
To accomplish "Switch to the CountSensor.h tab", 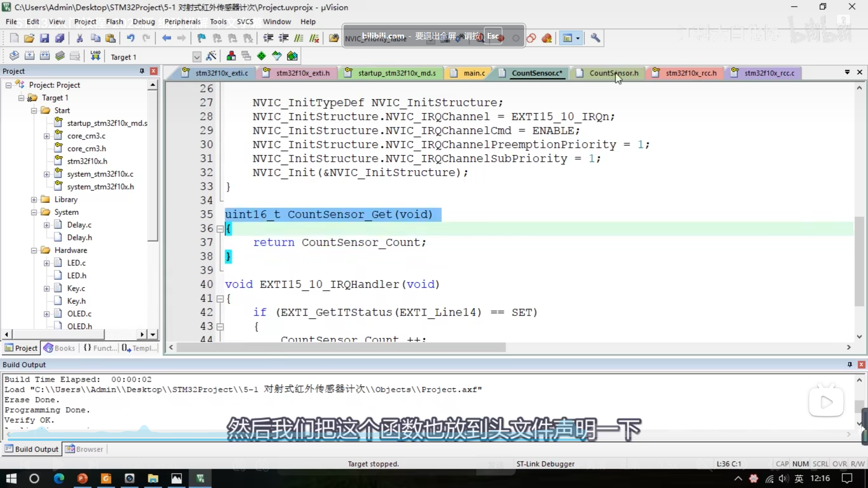I will [x=614, y=73].
